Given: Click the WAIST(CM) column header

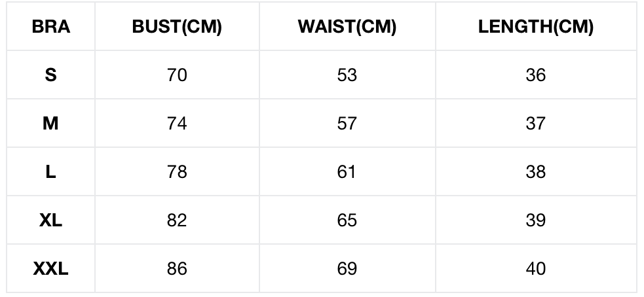Looking at the screenshot, I should coord(347,27).
